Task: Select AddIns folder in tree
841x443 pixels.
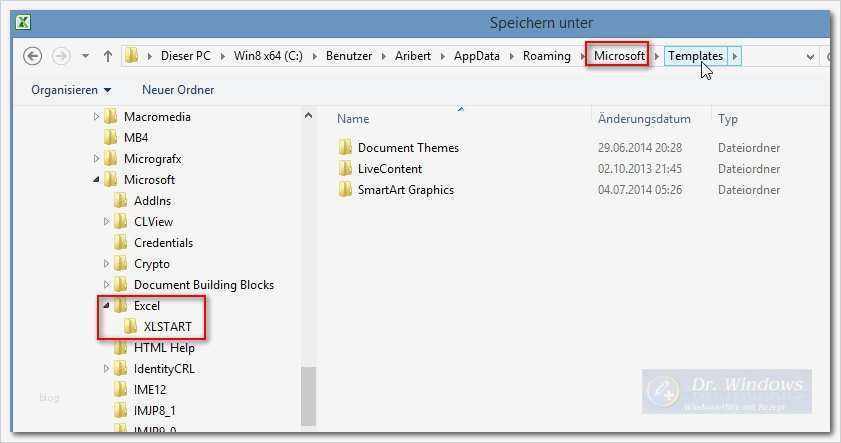Action: [152, 201]
